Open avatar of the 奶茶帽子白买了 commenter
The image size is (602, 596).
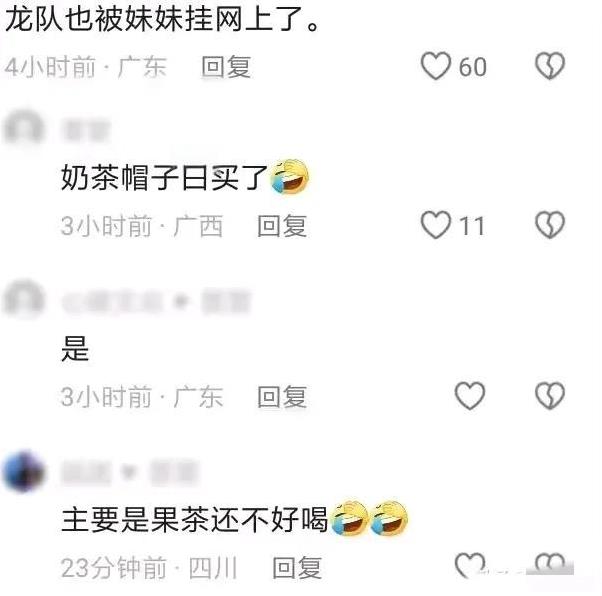click(24, 129)
